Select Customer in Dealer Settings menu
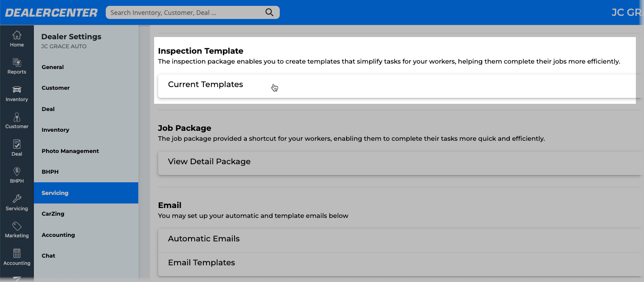The image size is (644, 282). (86, 88)
